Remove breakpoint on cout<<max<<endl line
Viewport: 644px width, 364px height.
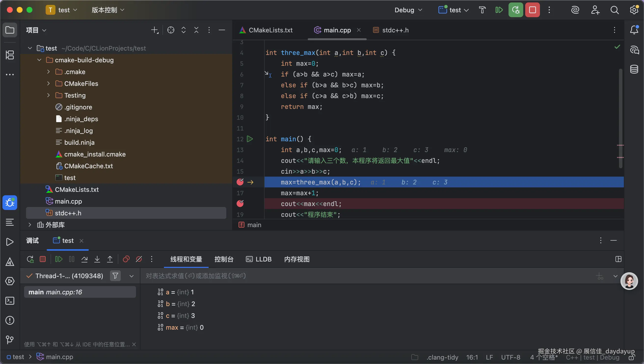click(240, 204)
